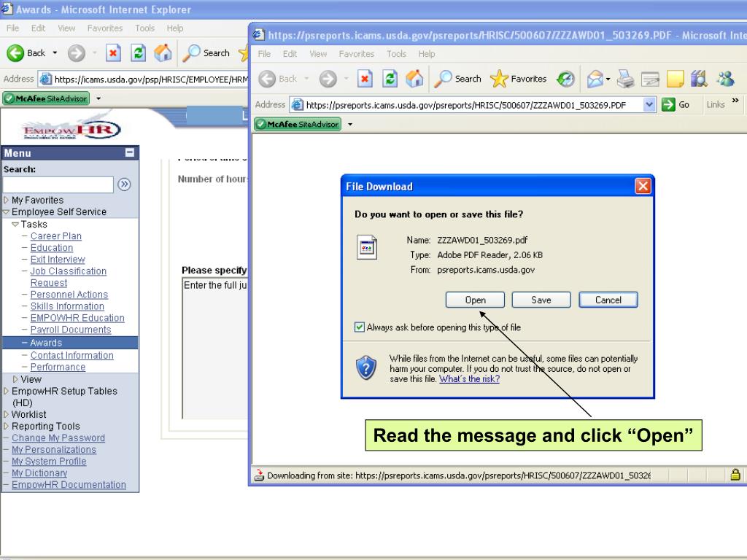Click the Refresh icon in the PDF window toolbar
This screenshot has height=560, width=747.
coord(390,79)
